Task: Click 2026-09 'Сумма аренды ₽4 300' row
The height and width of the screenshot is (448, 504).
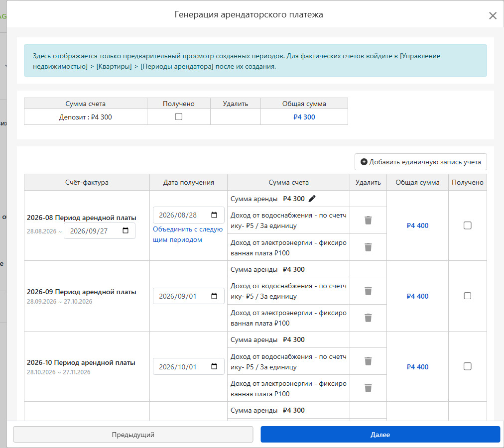Action: pos(288,269)
